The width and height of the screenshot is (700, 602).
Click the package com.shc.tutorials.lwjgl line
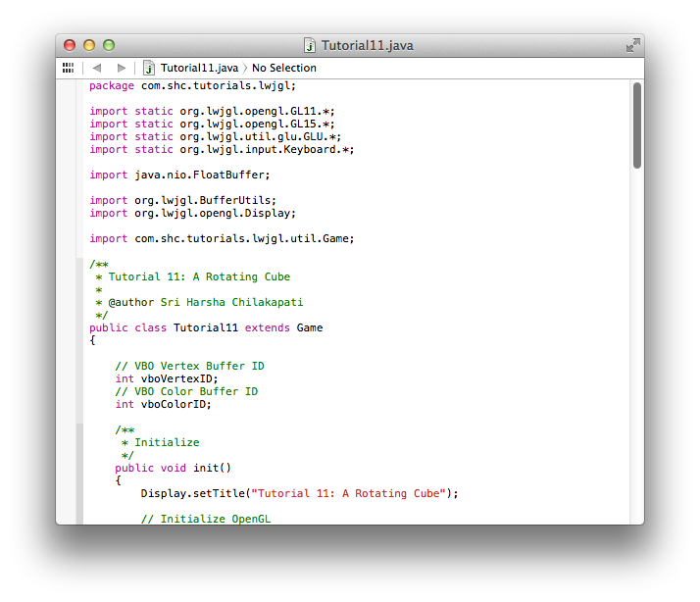pos(192,85)
